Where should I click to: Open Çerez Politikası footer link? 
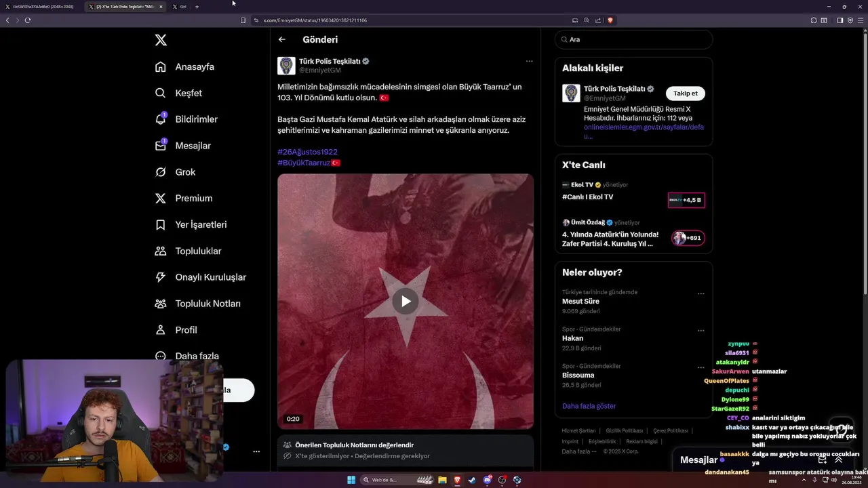(670, 431)
